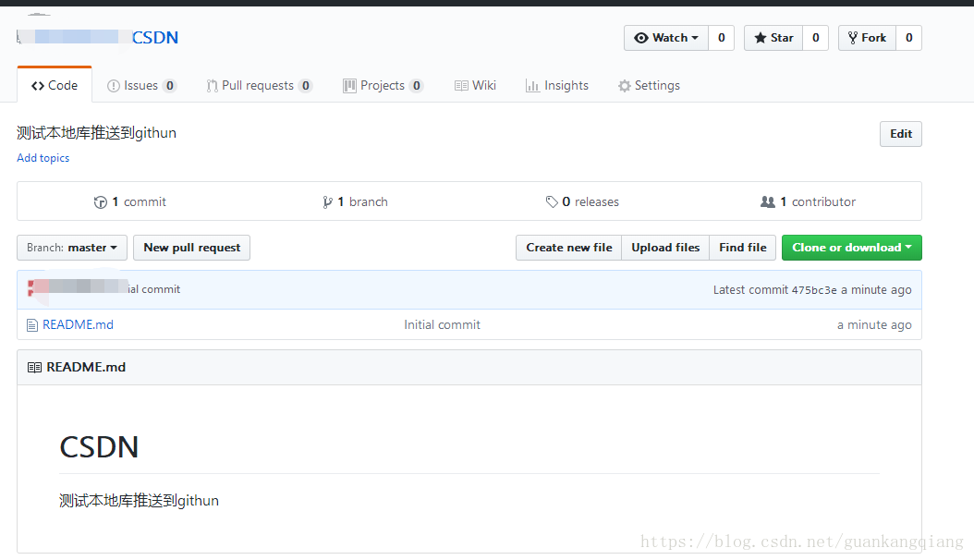This screenshot has height=560, width=974.
Task: Go to the Projects tab
Action: (x=384, y=85)
